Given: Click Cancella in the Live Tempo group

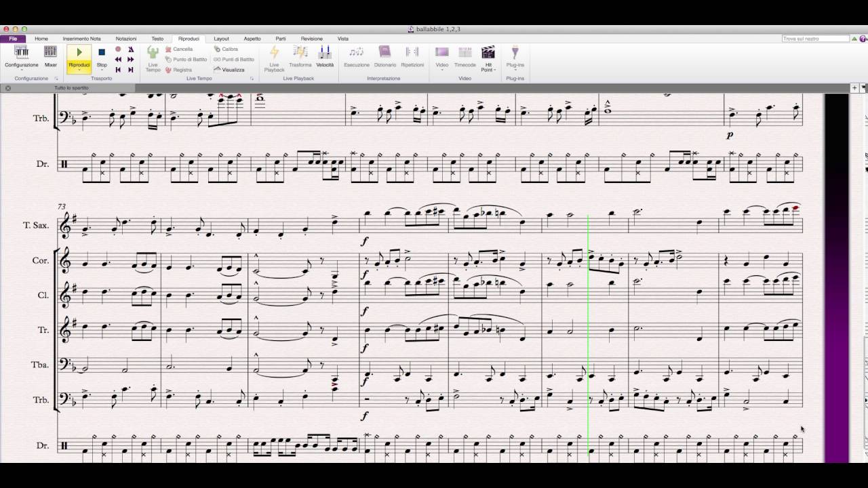Looking at the screenshot, I should click(x=179, y=49).
